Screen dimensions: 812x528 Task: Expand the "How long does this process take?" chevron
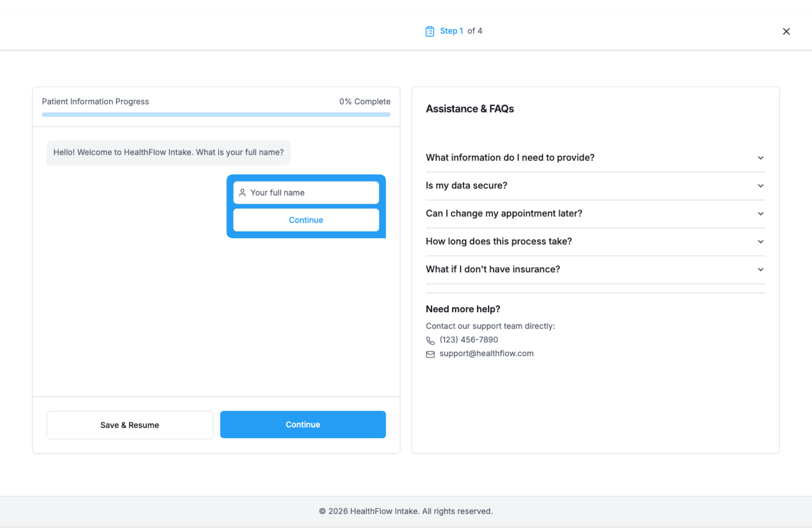pyautogui.click(x=760, y=242)
